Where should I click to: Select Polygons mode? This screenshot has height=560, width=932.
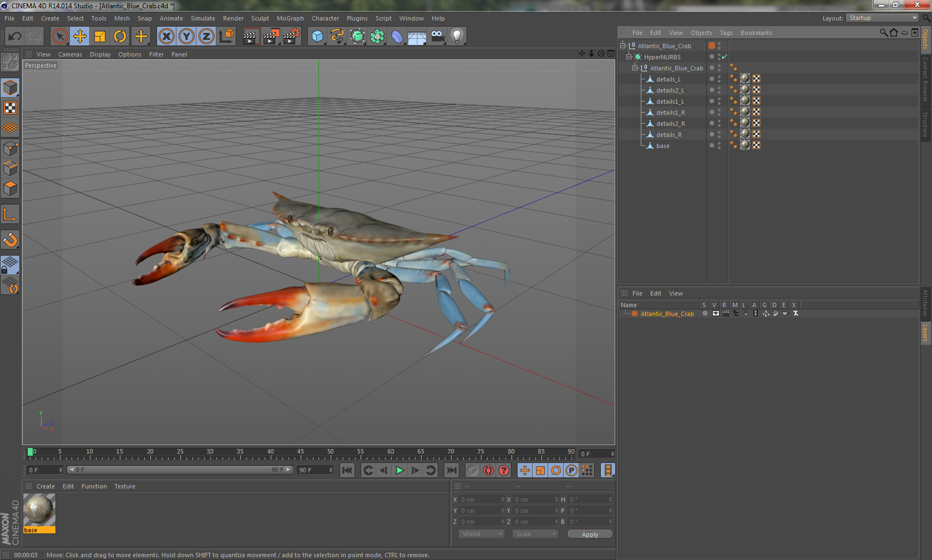point(11,189)
